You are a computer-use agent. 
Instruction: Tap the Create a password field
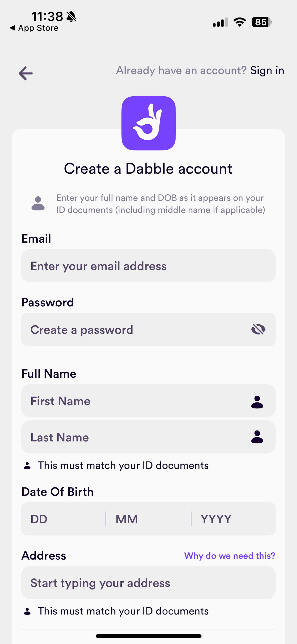(135, 330)
